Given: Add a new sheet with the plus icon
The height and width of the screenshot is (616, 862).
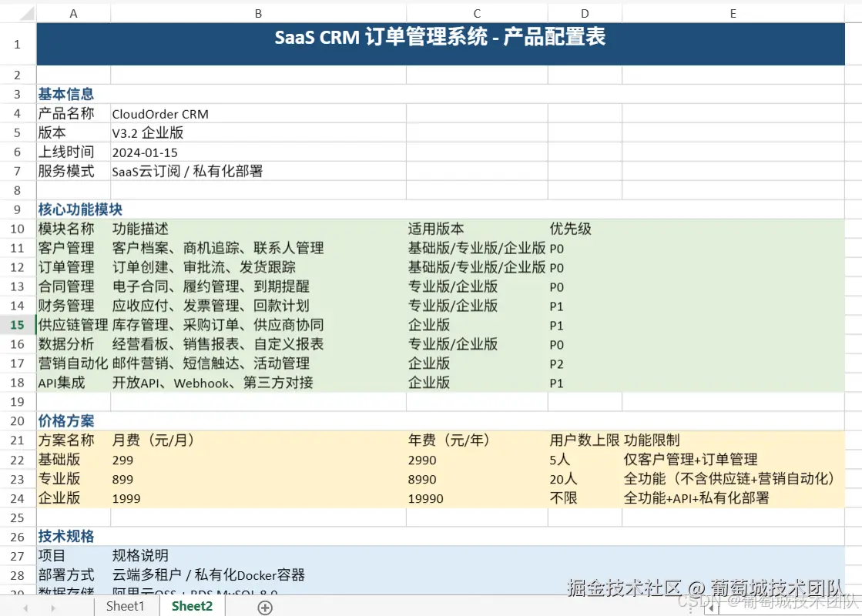Looking at the screenshot, I should click(265, 608).
